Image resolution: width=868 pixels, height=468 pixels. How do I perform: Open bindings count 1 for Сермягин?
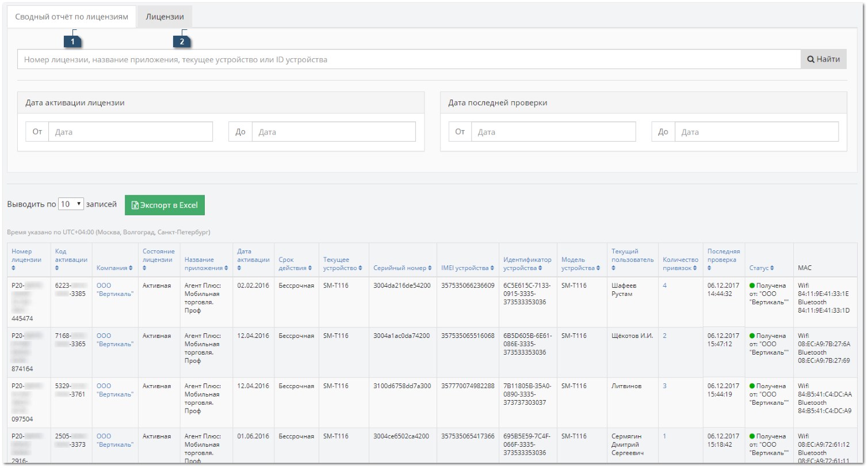[x=664, y=436]
